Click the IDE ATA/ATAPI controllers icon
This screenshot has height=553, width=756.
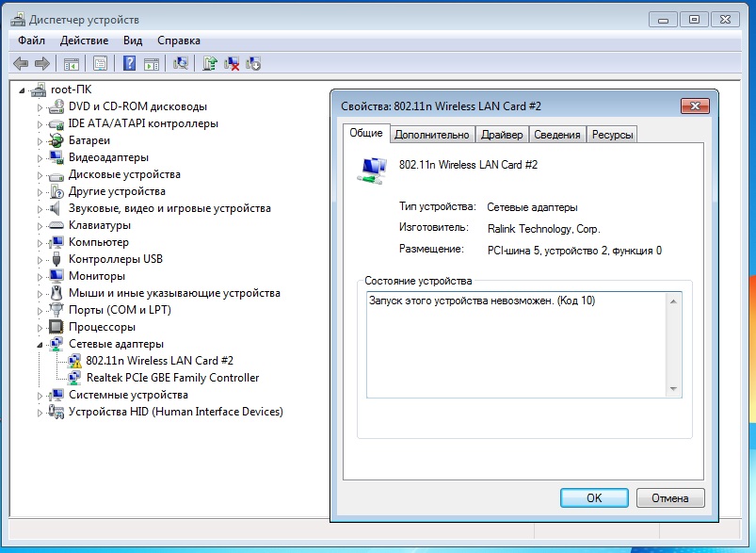click(56, 124)
